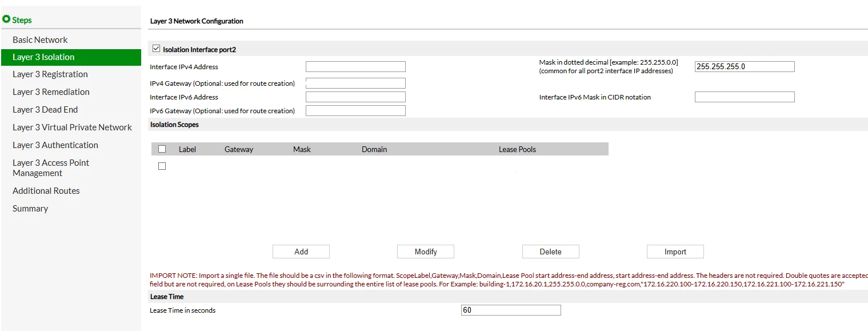Focus the IPv6 Gateway optional field
The width and height of the screenshot is (868, 331).
(355, 111)
